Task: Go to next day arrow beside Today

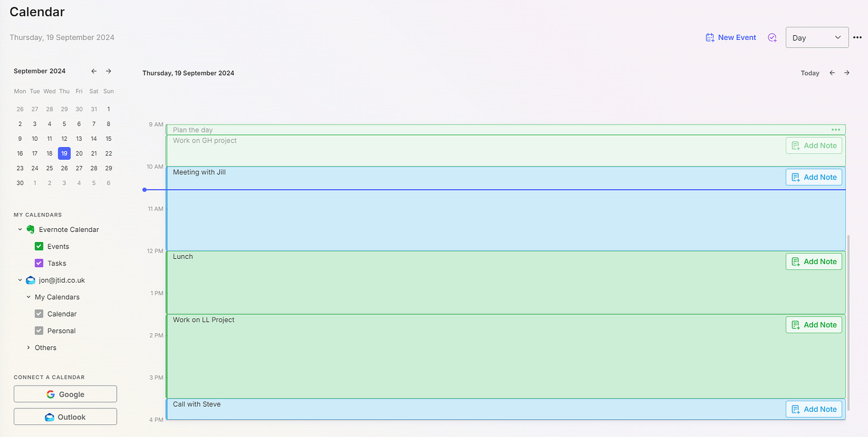Action: coord(847,73)
